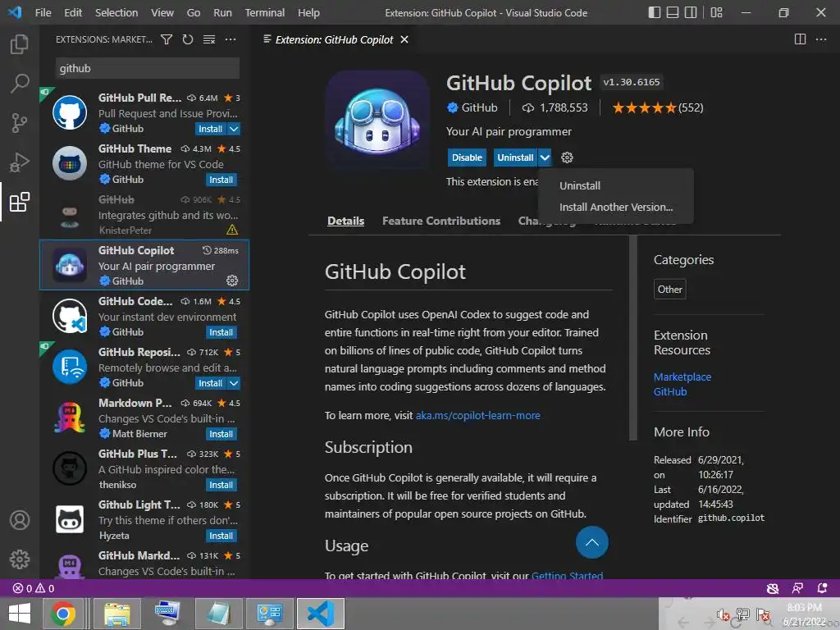Open the Accounts menu icon
The image size is (840, 630).
click(20, 520)
